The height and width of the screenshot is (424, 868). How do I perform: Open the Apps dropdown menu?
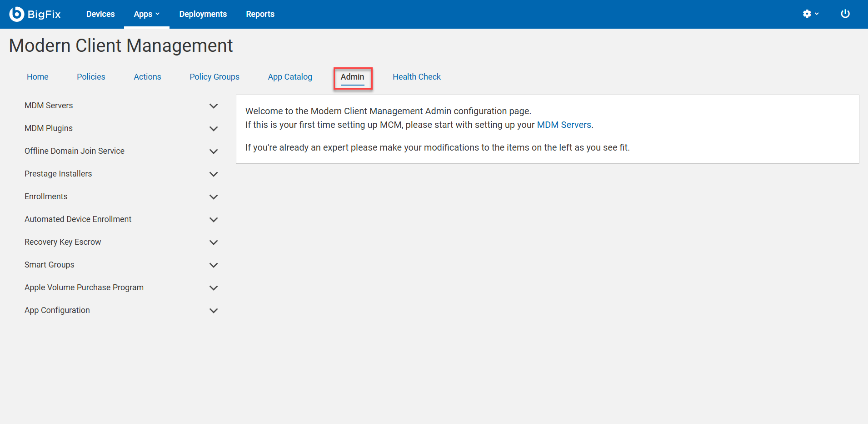tap(147, 14)
